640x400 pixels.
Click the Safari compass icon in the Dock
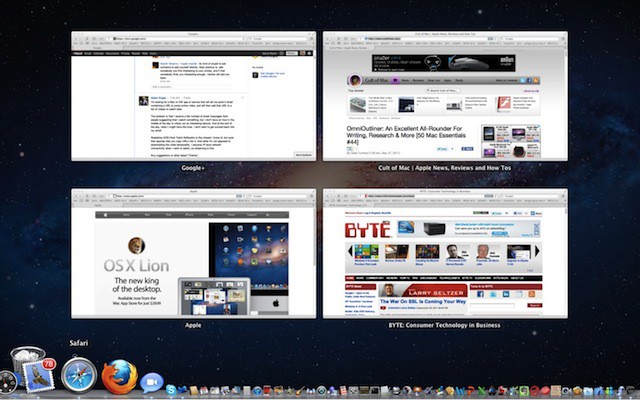coord(79,375)
